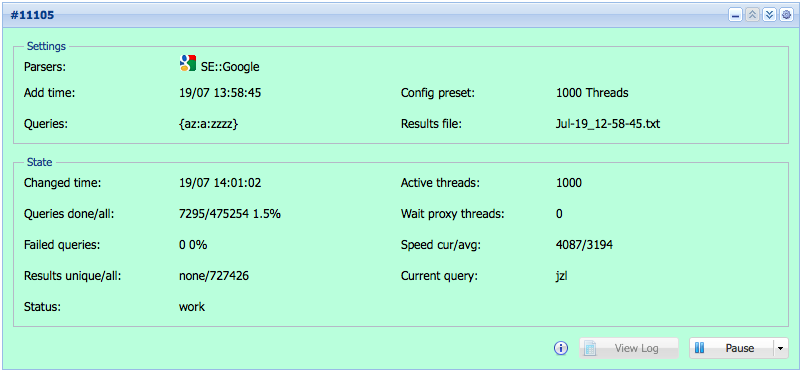Image resolution: width=801 pixels, height=372 pixels.
Task: Collapse task panel with the minus icon
Action: coord(736,15)
